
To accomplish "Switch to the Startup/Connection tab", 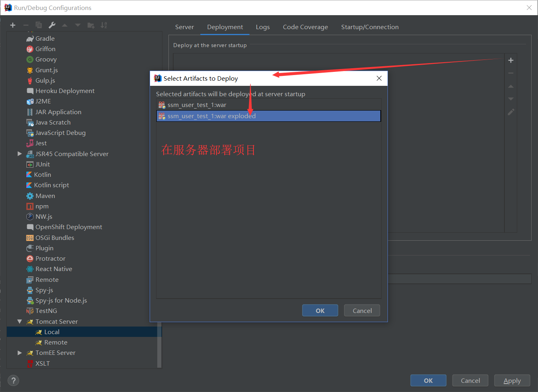I will (x=370, y=27).
